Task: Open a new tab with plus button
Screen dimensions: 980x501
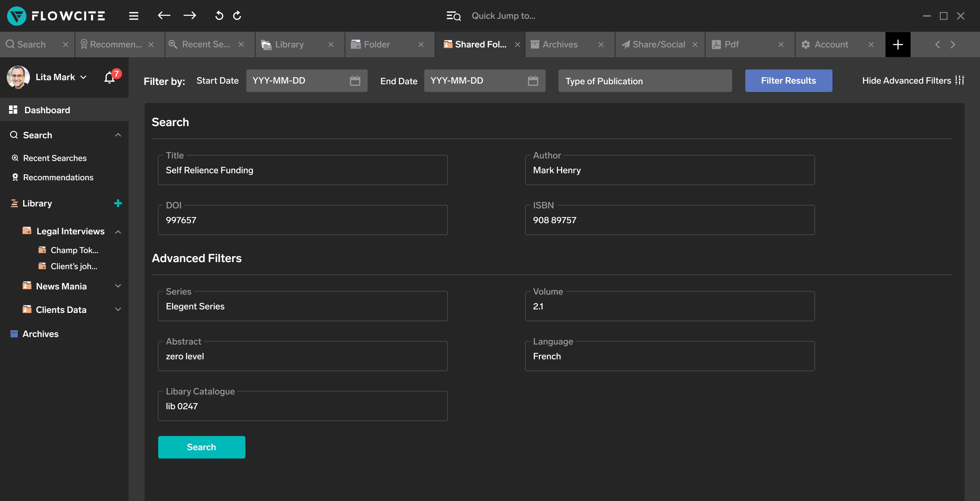Action: (x=898, y=44)
